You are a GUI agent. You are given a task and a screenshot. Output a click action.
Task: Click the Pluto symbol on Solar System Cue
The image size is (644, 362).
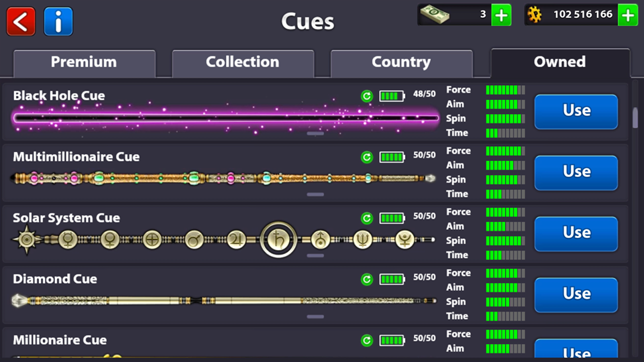[405, 240]
